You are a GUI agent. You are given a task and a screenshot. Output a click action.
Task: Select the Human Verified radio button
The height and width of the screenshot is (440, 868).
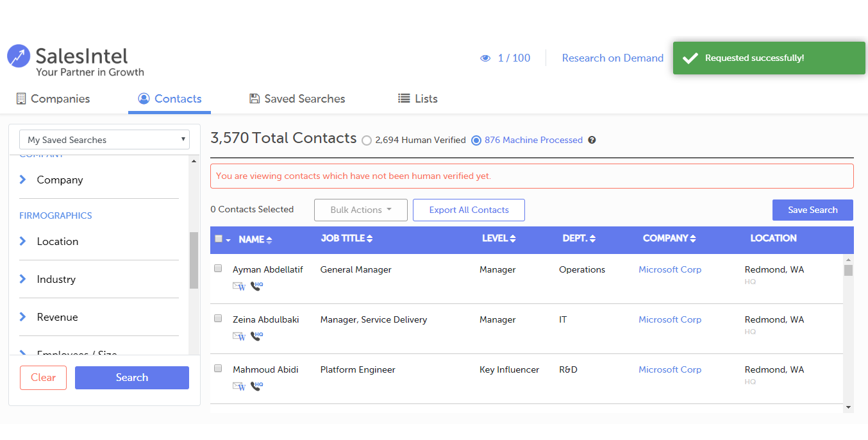pyautogui.click(x=367, y=140)
